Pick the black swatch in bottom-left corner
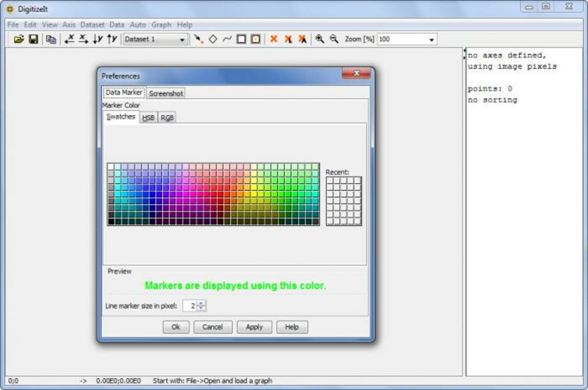The width and height of the screenshot is (588, 390). tap(111, 221)
